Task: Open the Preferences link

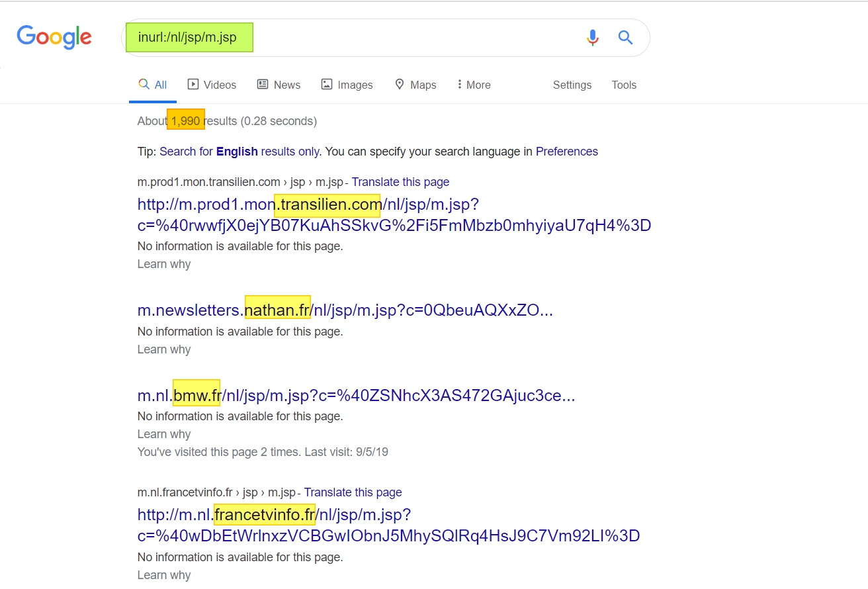Action: pos(566,152)
